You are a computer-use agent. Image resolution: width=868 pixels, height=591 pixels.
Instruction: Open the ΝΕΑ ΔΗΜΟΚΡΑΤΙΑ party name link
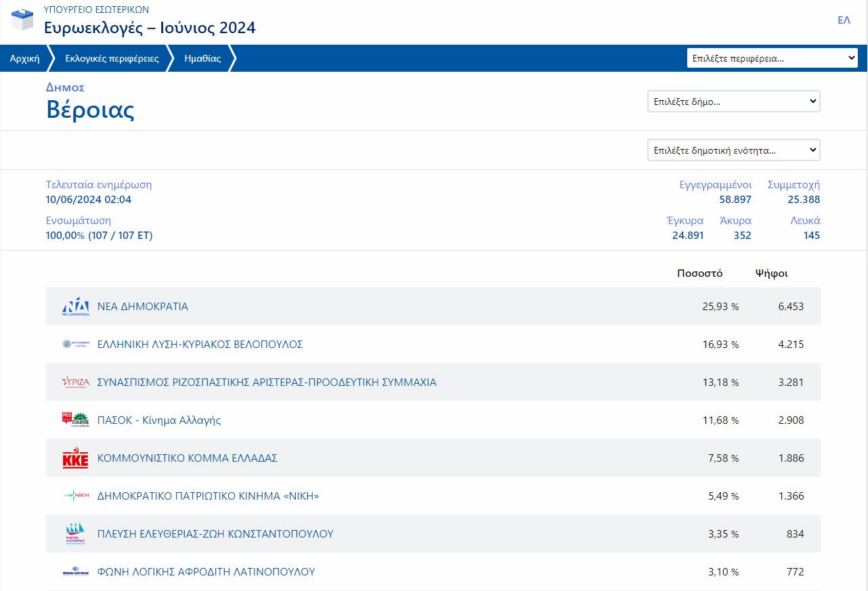[x=143, y=307]
